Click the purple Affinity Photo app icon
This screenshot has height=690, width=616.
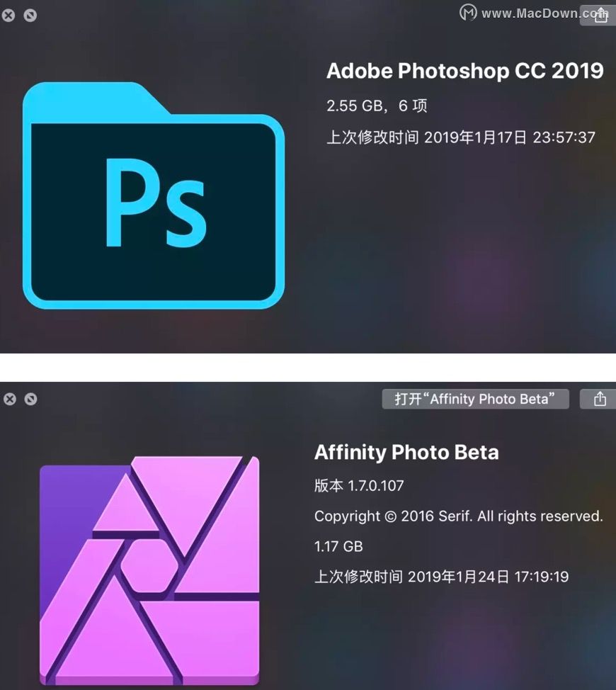(149, 571)
